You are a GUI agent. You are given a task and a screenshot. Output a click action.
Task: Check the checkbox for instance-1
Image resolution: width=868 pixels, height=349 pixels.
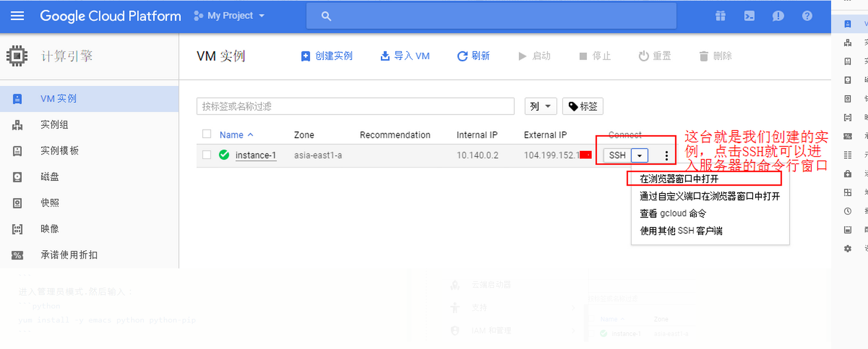coord(207,154)
